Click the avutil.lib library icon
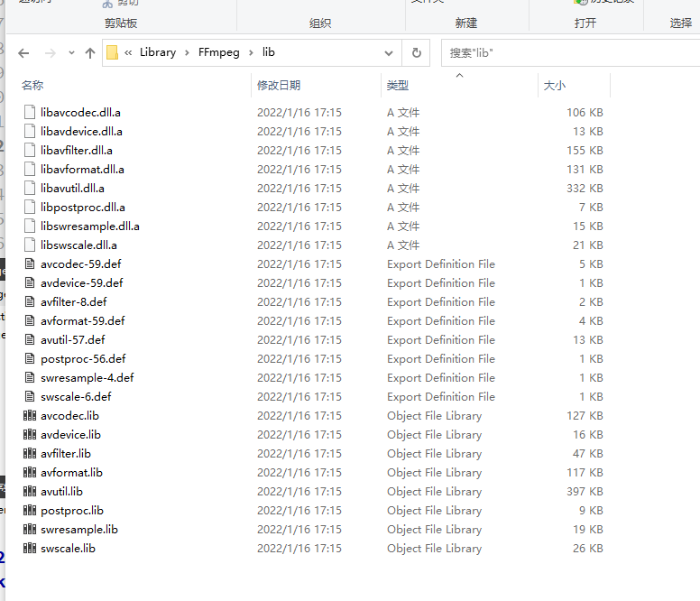This screenshot has height=601, width=700. pos(30,491)
